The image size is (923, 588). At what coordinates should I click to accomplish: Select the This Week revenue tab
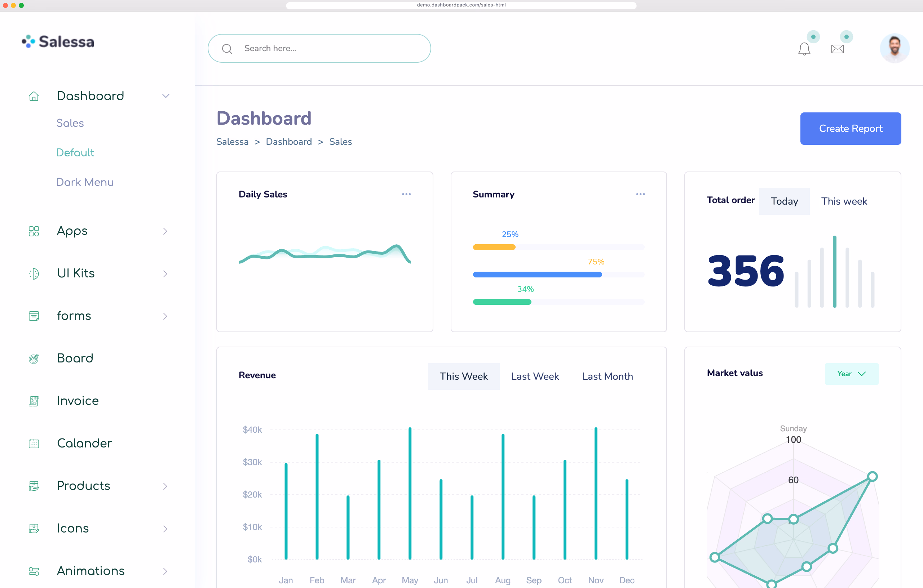click(463, 376)
